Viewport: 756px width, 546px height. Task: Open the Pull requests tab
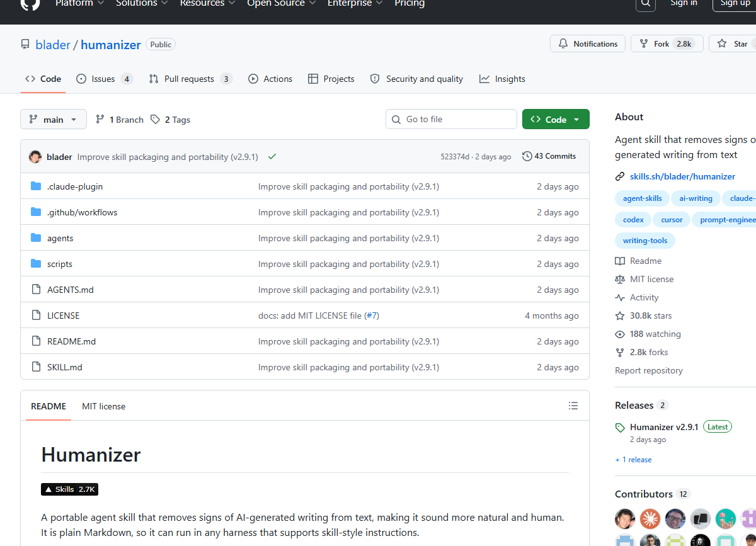coord(190,79)
